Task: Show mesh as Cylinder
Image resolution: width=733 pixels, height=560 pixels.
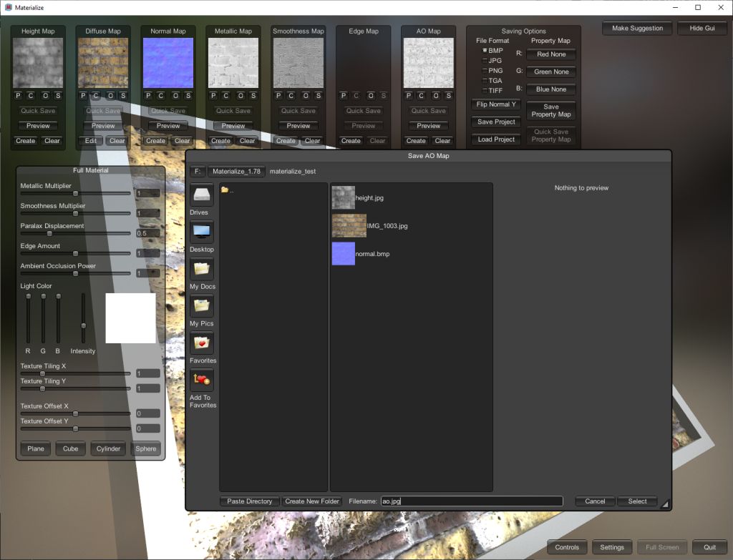Action: point(109,449)
